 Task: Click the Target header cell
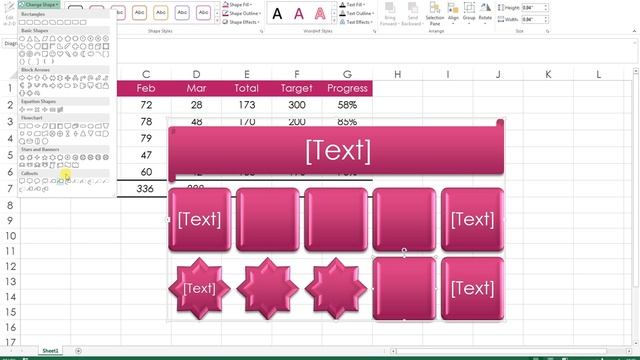(297, 88)
